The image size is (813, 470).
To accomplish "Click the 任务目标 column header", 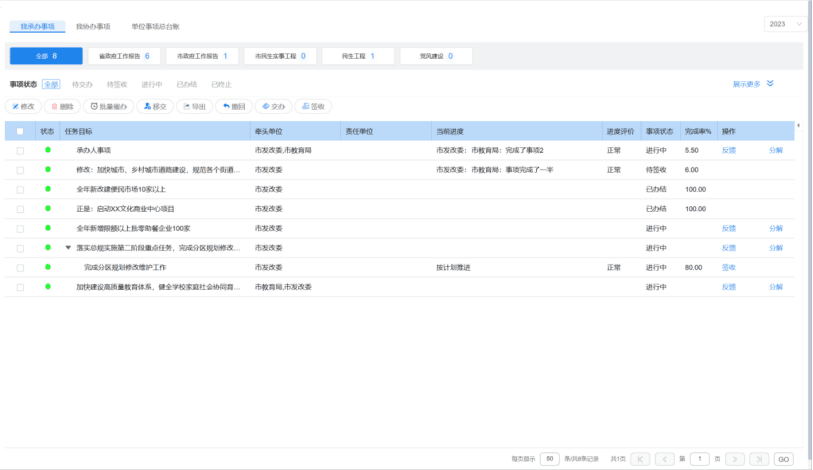I will click(155, 131).
